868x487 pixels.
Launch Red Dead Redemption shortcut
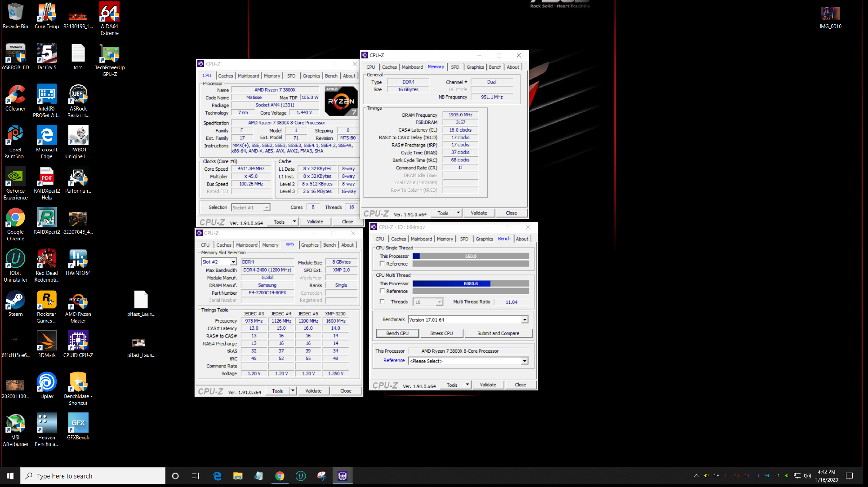click(47, 266)
